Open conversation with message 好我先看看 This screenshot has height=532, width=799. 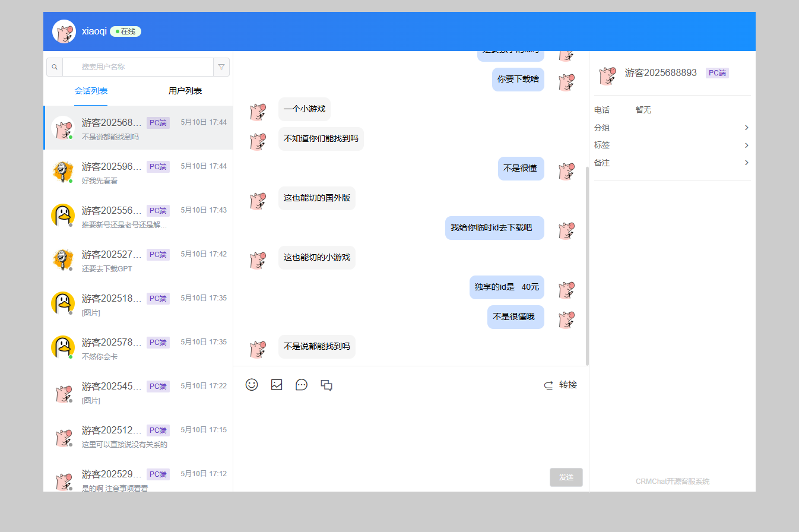[x=138, y=172]
